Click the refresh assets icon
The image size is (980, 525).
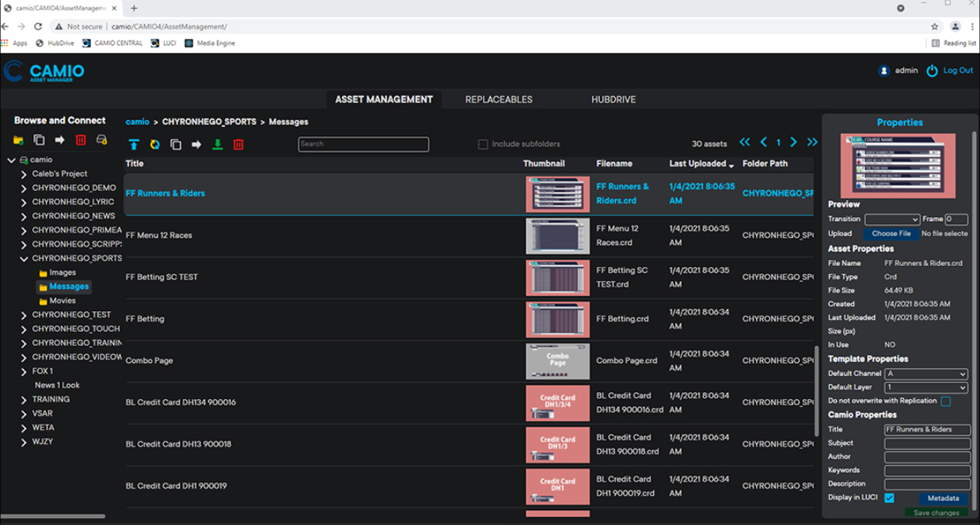(x=155, y=144)
